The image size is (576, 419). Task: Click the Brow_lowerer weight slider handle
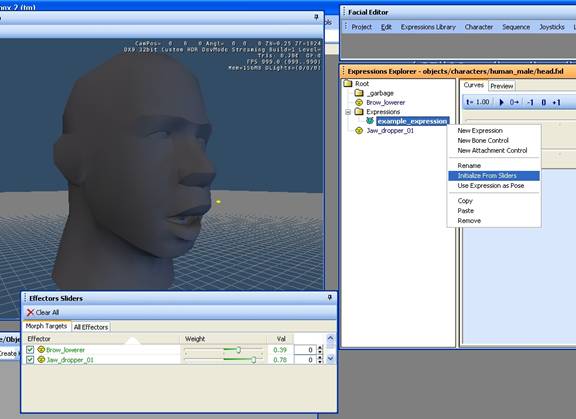tap(238, 350)
